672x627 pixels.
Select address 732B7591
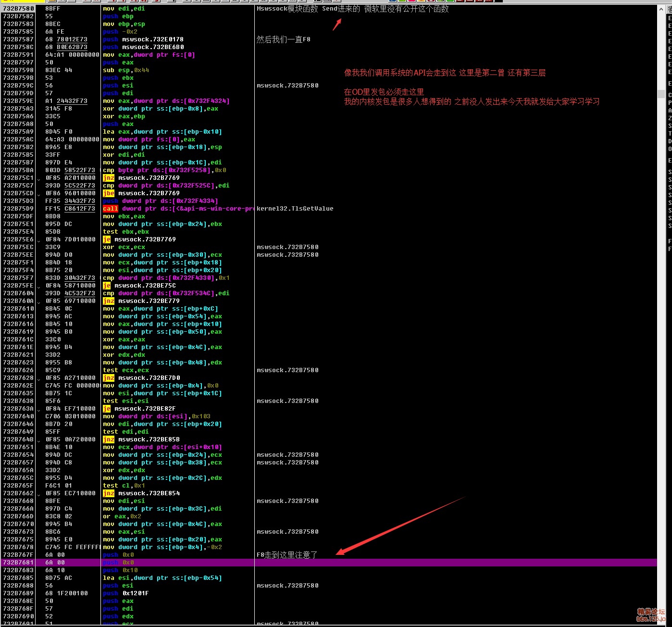pyautogui.click(x=18, y=55)
